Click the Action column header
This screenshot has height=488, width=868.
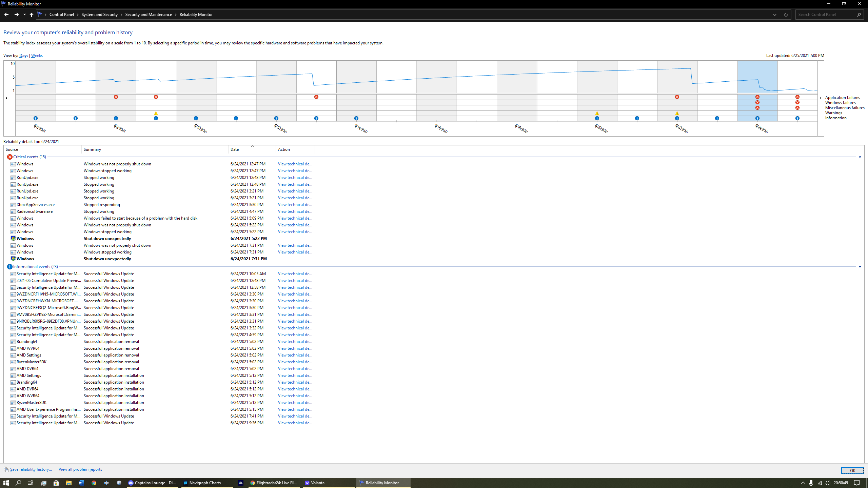pos(295,149)
